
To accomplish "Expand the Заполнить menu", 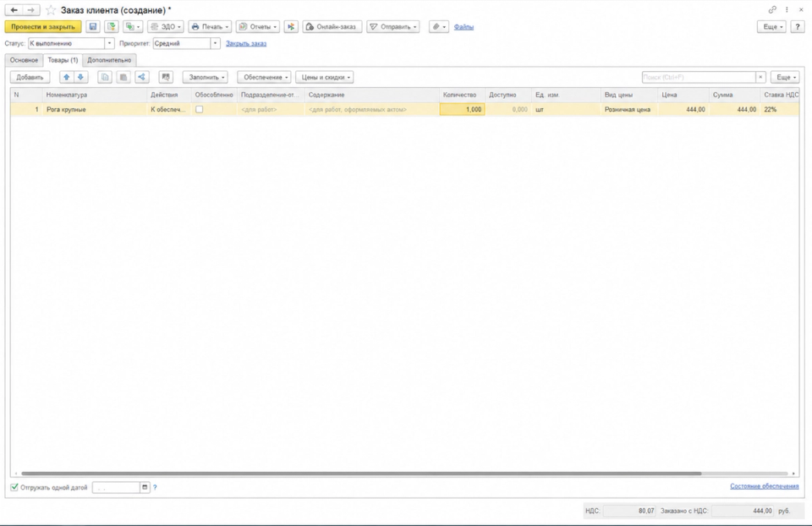I will pos(206,77).
